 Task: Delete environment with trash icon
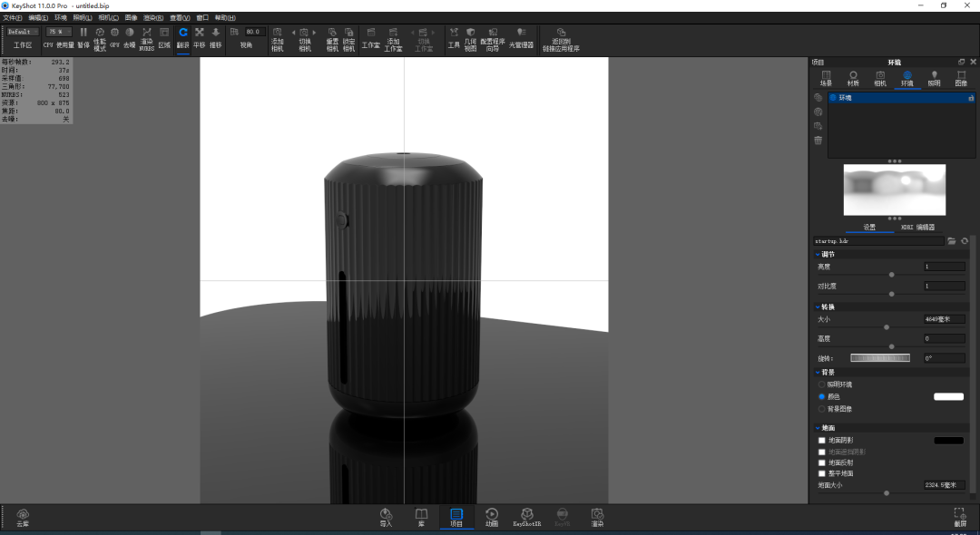tap(818, 141)
